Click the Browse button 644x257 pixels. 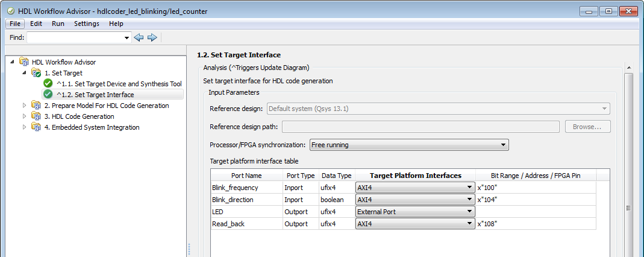click(587, 127)
